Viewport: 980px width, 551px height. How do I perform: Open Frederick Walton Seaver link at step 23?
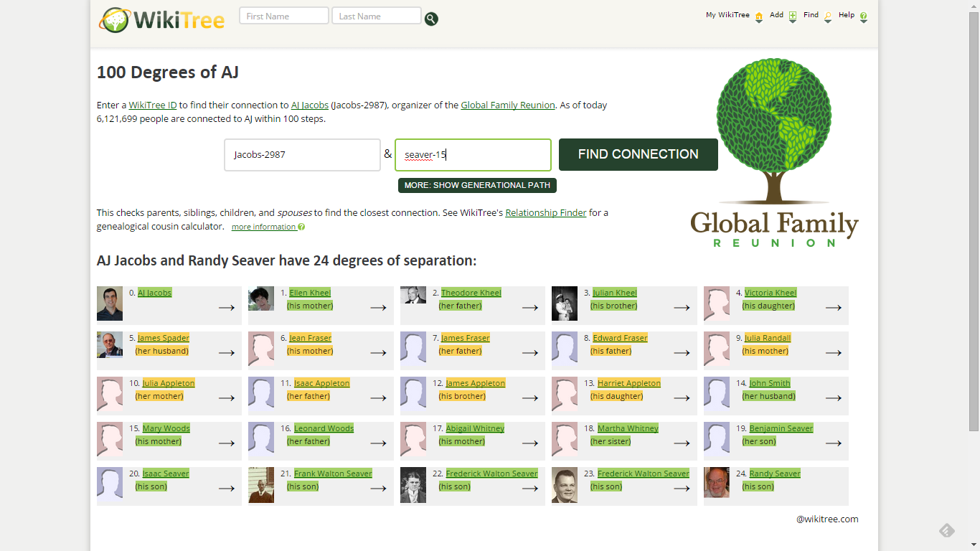pyautogui.click(x=644, y=474)
